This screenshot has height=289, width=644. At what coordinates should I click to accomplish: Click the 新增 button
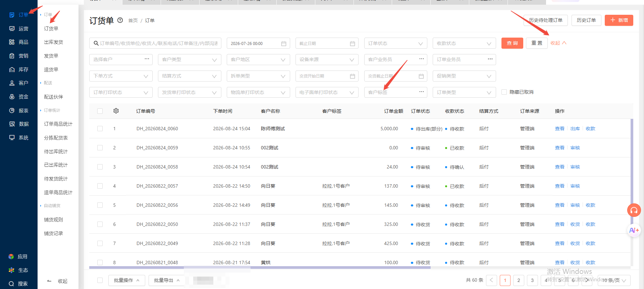pyautogui.click(x=619, y=20)
